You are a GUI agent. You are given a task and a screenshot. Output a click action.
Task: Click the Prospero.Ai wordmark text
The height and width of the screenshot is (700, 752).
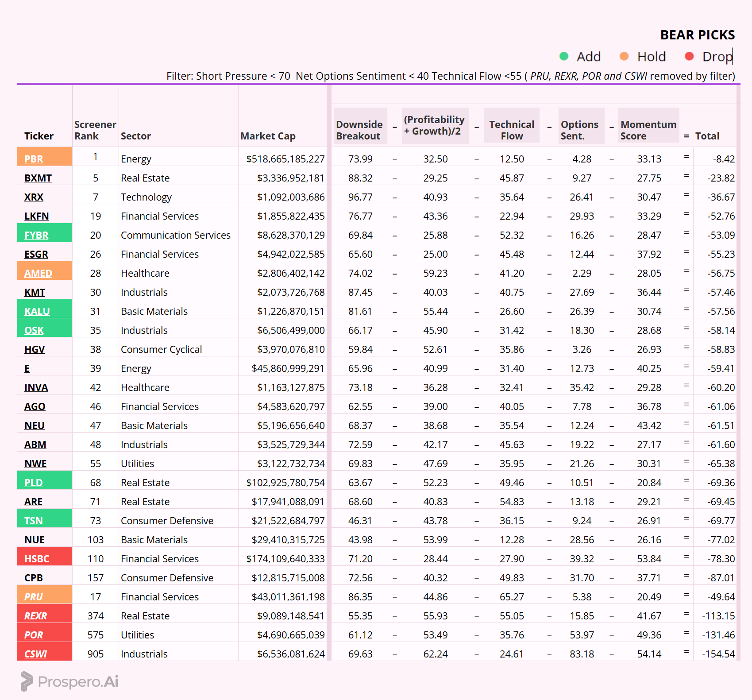pos(78,681)
